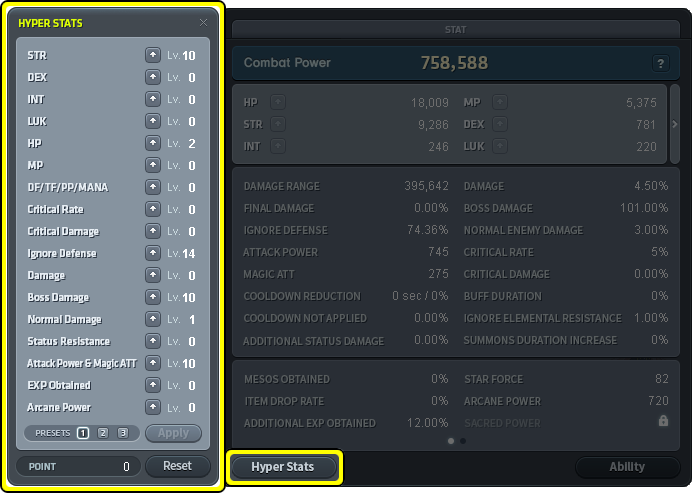Increase the EXP Obtained hyper stat

(x=152, y=385)
